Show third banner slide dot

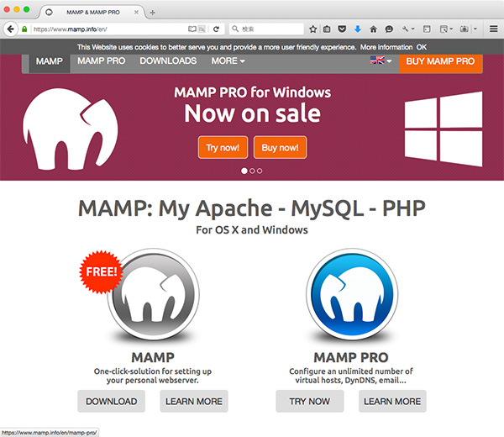point(260,171)
